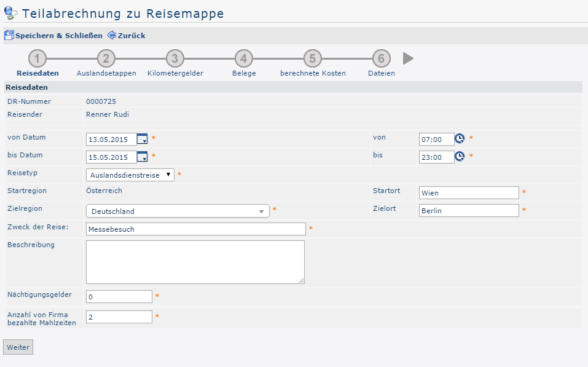The image size is (588, 367).
Task: Open the Zielregion Deutschland combo box
Action: [178, 211]
